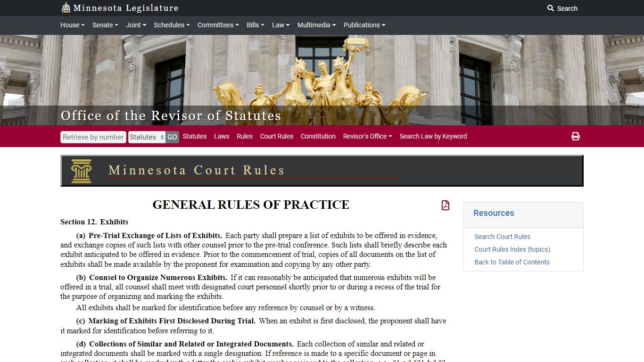Image resolution: width=644 pixels, height=362 pixels.
Task: Select document type from the Statutes combo box
Action: tap(147, 137)
